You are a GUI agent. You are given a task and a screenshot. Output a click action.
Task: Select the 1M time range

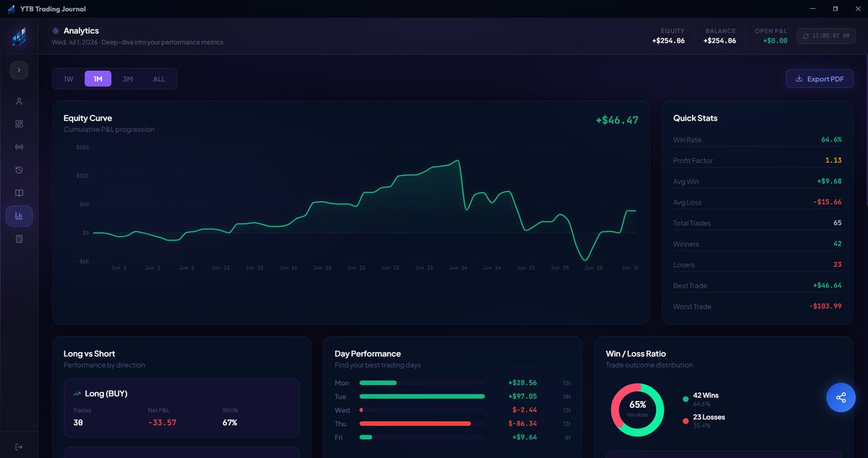point(98,79)
